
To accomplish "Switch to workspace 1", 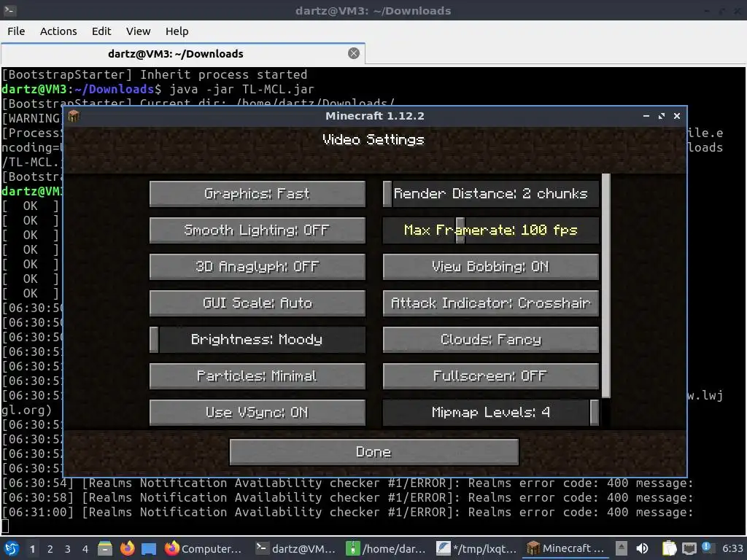I will point(32,549).
